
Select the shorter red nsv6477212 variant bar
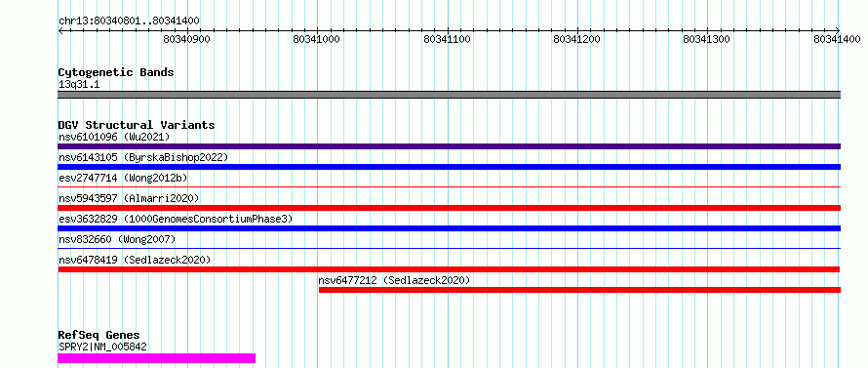[x=579, y=290]
